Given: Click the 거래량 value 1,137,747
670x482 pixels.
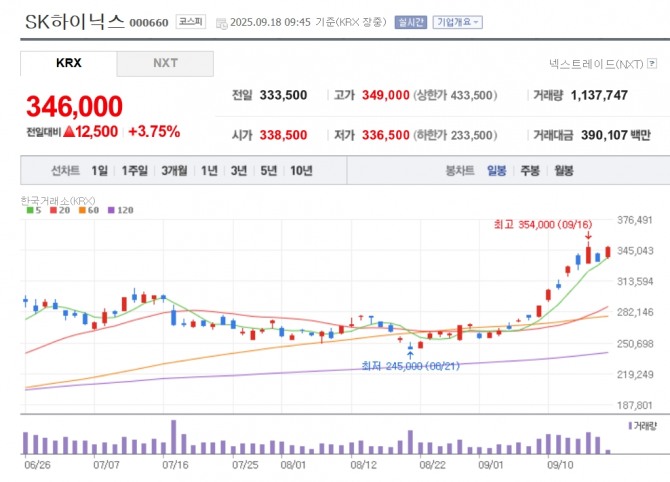Looking at the screenshot, I should 599,95.
